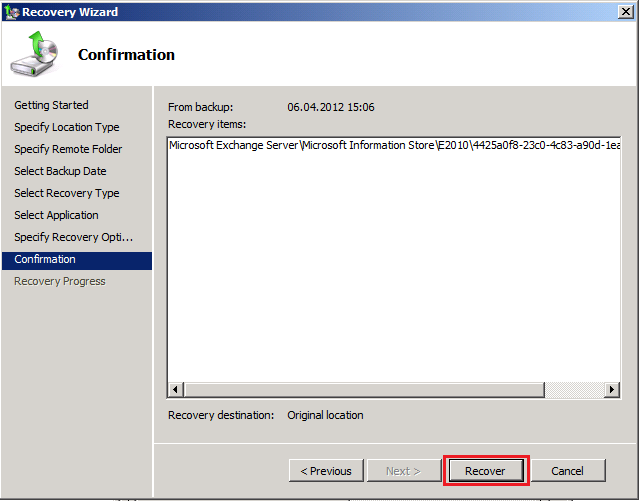The image size is (639, 501).
Task: Jump to the Select Backup Date step
Action: (x=60, y=171)
